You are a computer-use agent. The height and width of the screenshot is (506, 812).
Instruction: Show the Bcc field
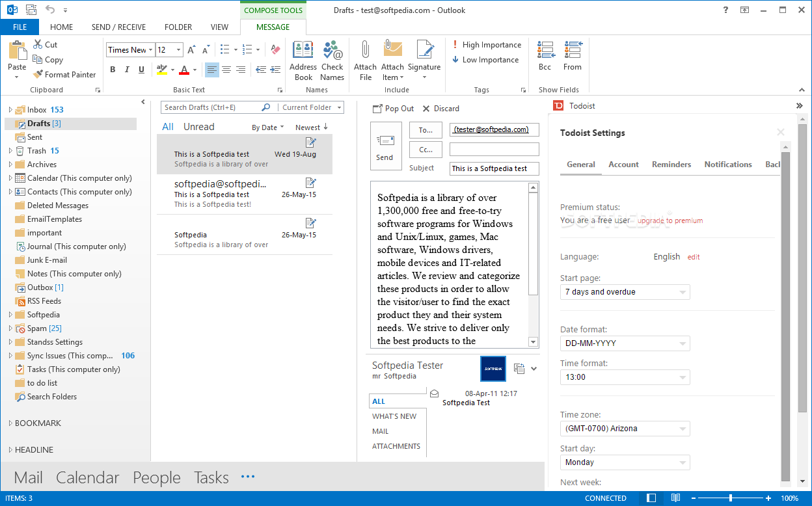click(545, 56)
